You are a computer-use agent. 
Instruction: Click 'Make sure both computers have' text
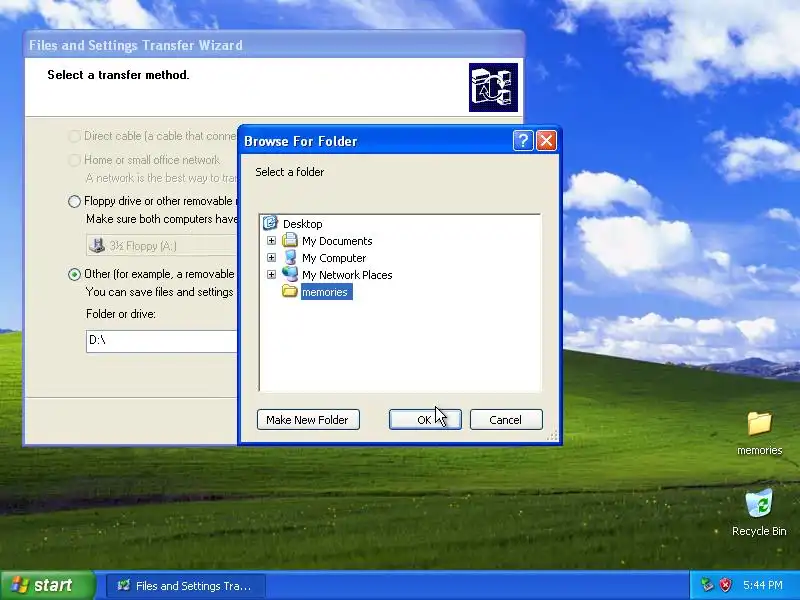[162, 219]
